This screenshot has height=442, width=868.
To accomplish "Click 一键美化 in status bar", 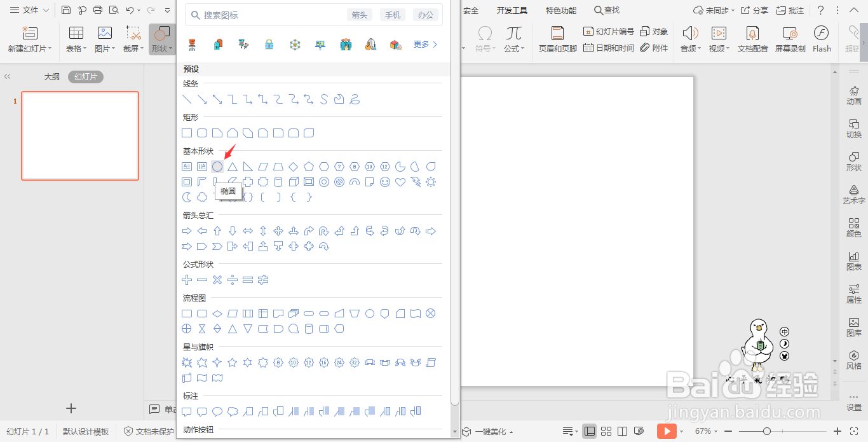I will point(488,431).
